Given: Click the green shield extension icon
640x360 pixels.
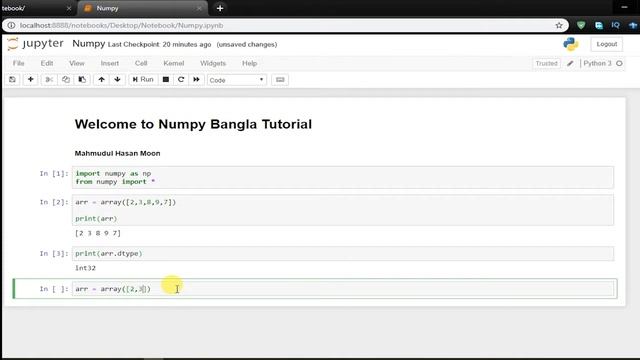Looking at the screenshot, I should [581, 25].
